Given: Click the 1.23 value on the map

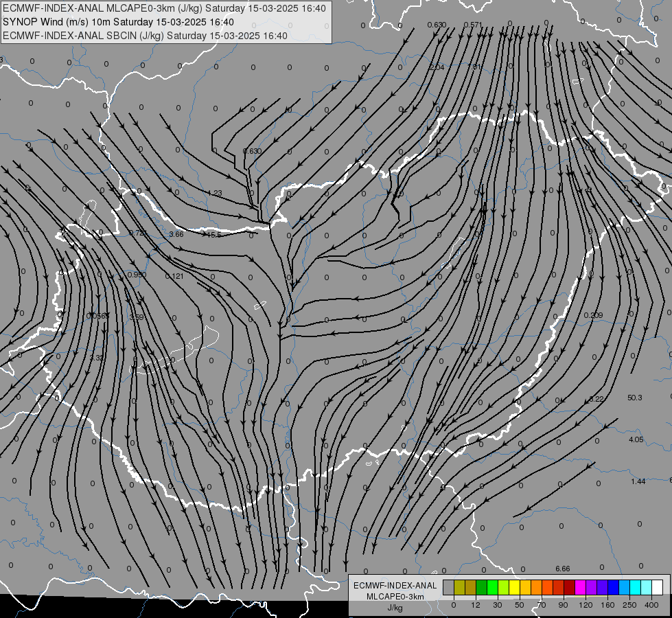Looking at the screenshot, I should [x=215, y=193].
